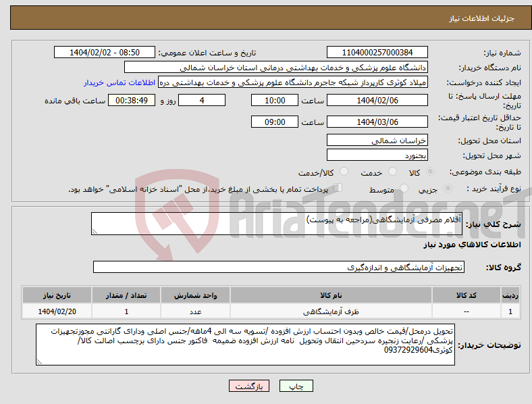Click the item code cell showing --
The image size is (532, 404).
467,311
